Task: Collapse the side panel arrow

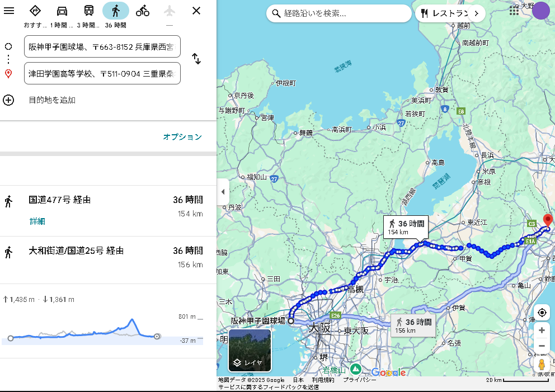Action: click(x=223, y=192)
